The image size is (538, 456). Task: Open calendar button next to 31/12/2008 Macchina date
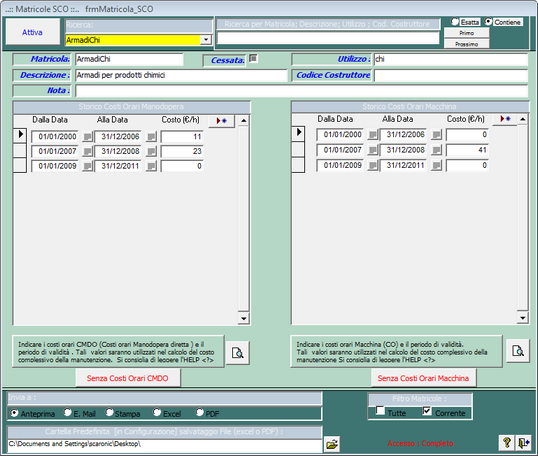tap(436, 150)
